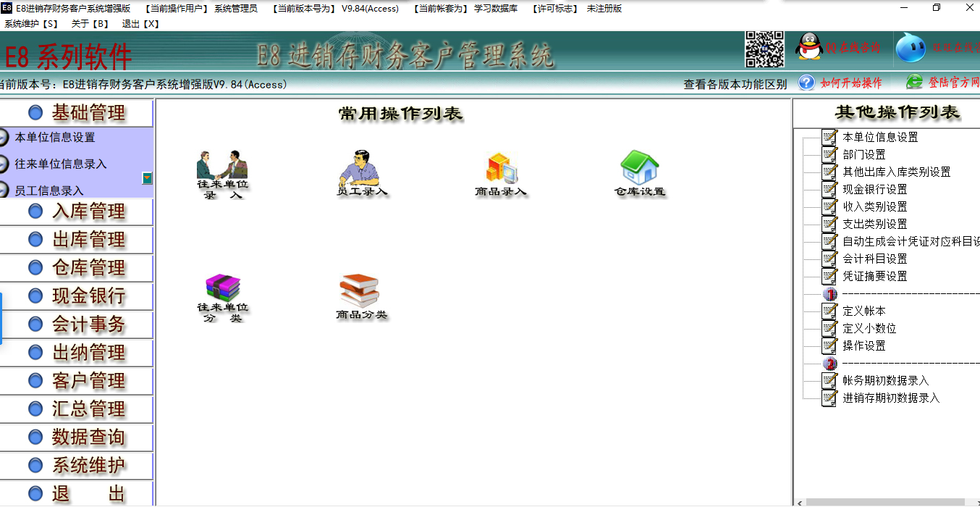Open the 关于【B】 menu

pyautogui.click(x=90, y=24)
